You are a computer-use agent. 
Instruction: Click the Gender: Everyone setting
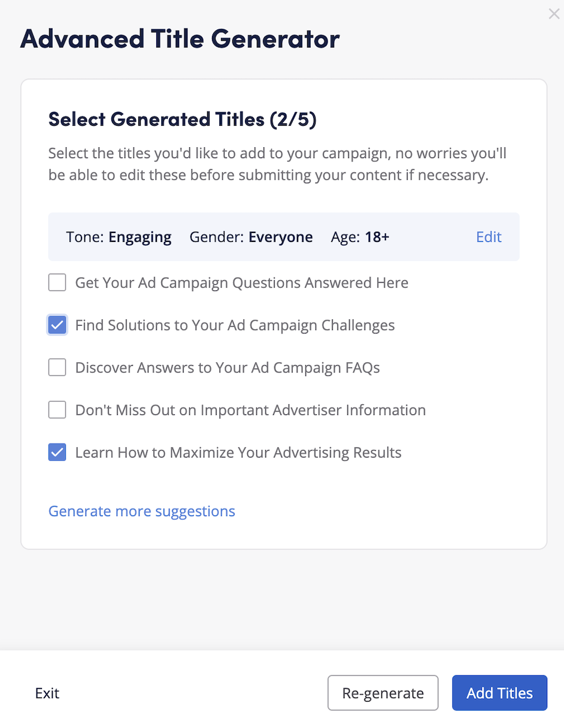coord(251,237)
